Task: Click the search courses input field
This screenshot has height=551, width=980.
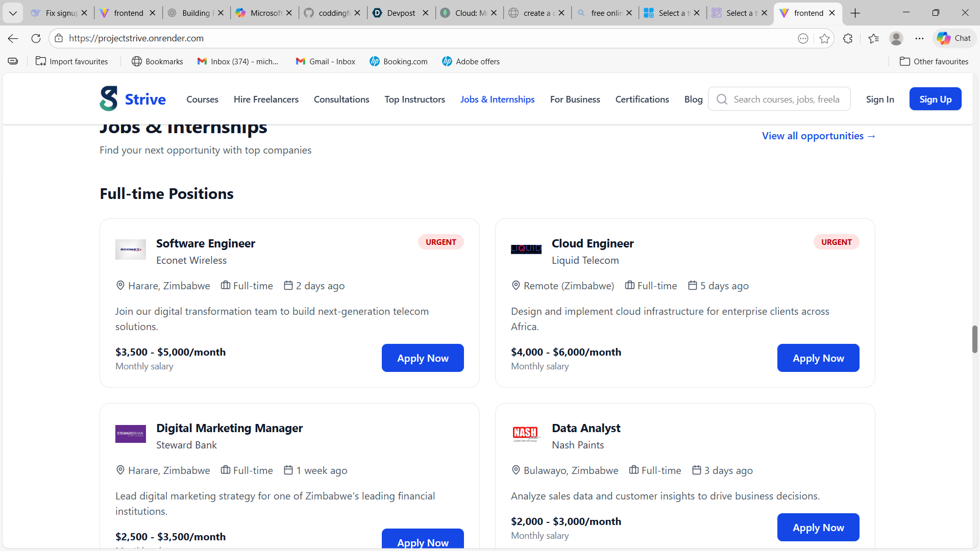Action: click(786, 99)
